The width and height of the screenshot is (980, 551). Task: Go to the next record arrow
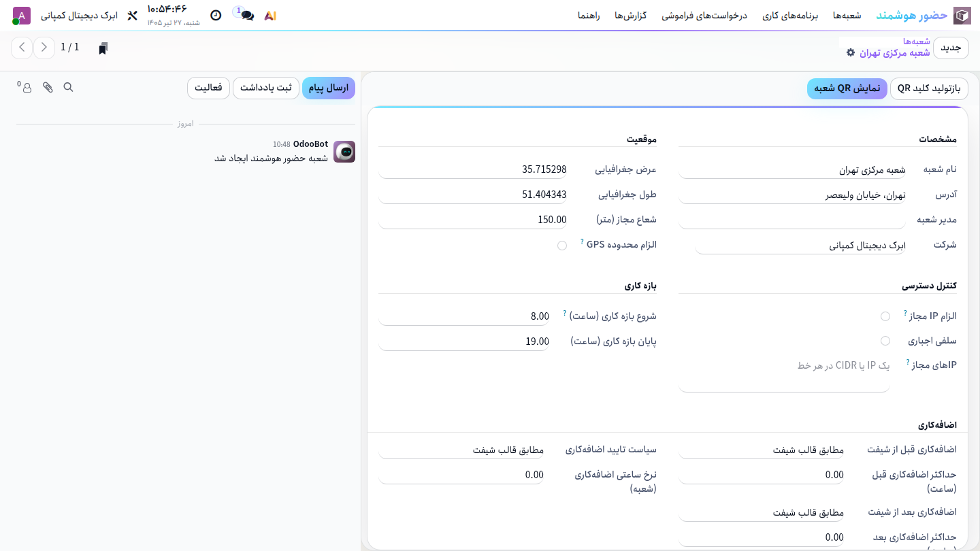[x=45, y=48]
